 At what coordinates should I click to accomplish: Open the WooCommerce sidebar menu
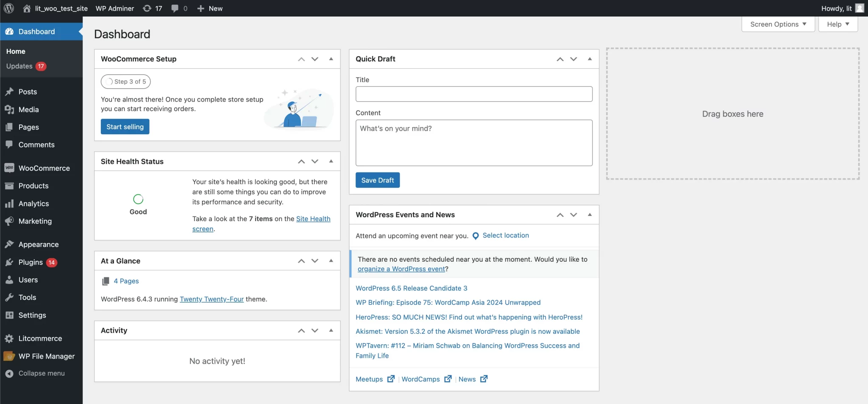pyautogui.click(x=44, y=168)
